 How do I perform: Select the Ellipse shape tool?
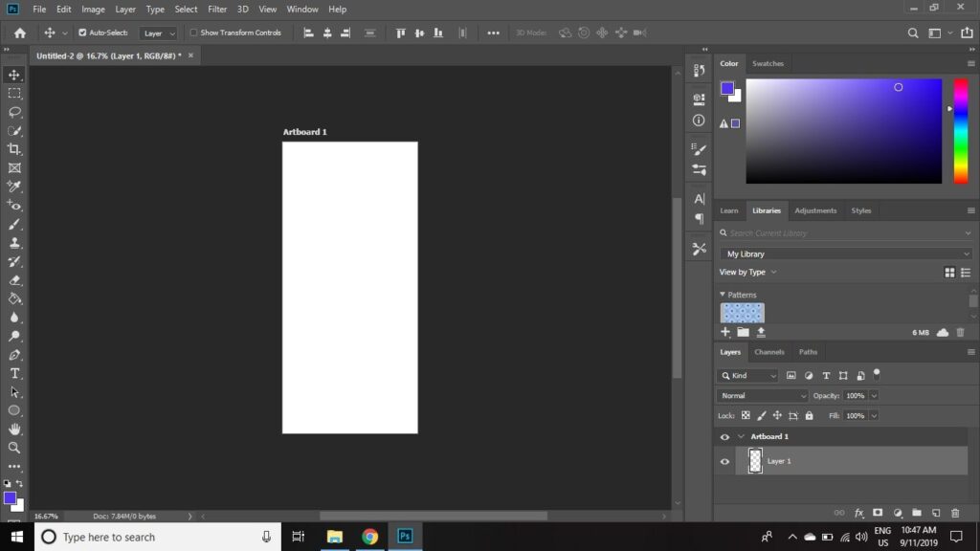14,410
